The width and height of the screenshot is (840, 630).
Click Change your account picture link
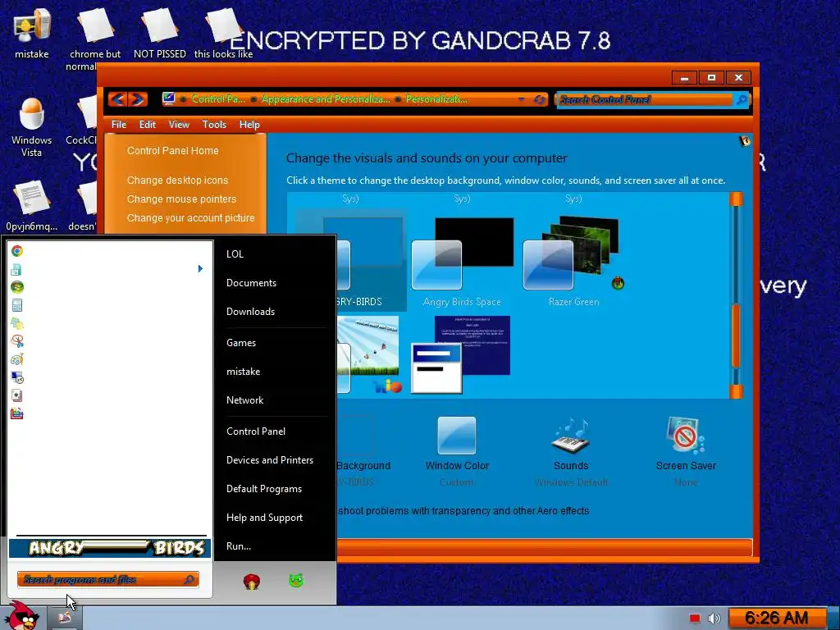click(190, 218)
